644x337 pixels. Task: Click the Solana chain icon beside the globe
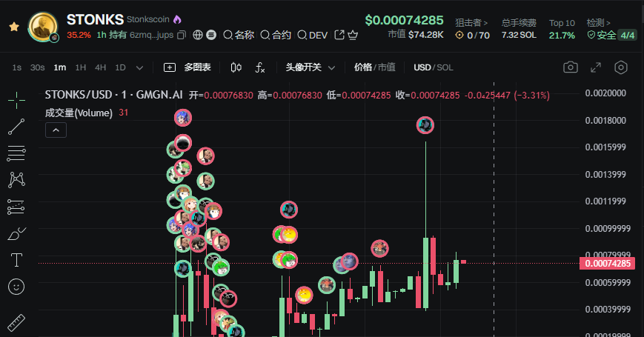pos(211,36)
